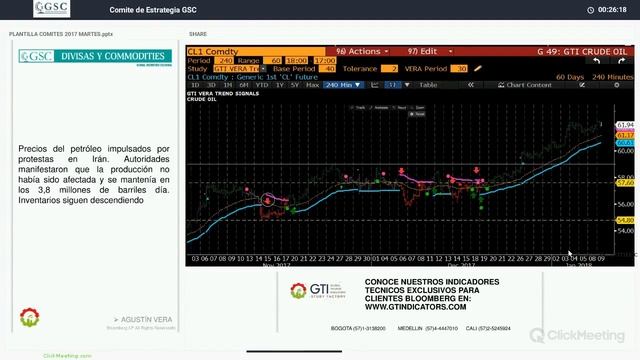
Task: Click the pencil icon next to VERA Period
Action: pos(478,69)
